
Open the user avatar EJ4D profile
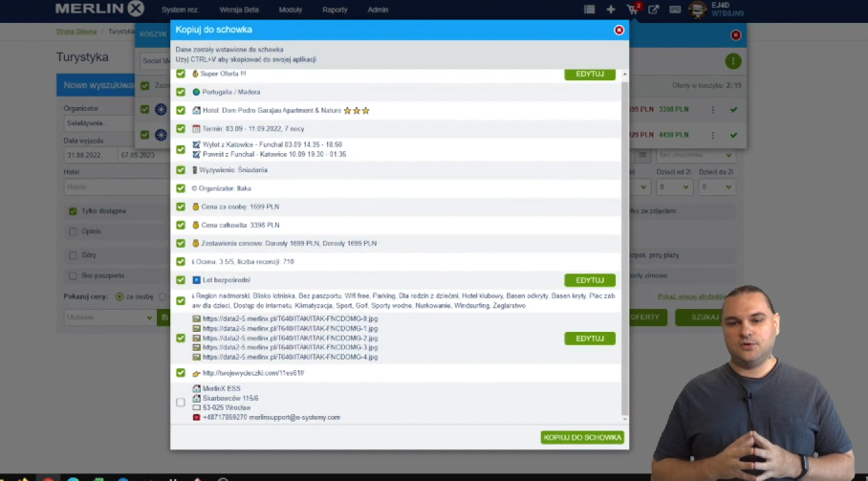pyautogui.click(x=698, y=10)
